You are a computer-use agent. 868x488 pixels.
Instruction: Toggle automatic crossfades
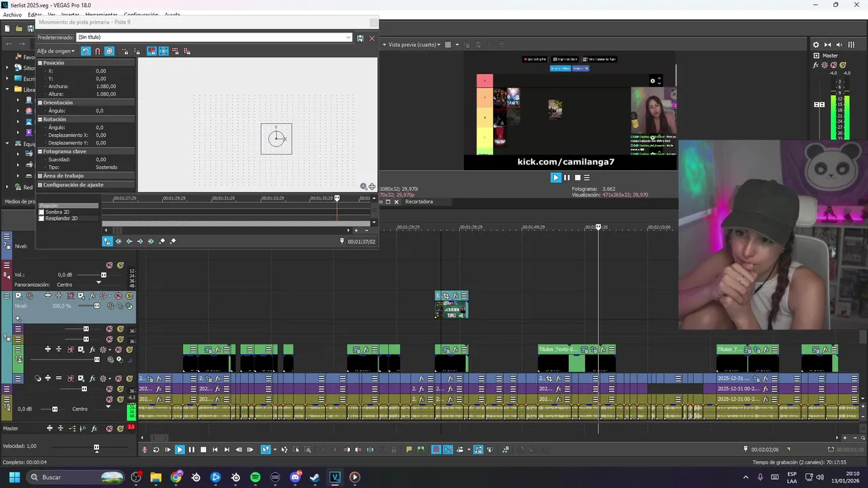coord(448,449)
